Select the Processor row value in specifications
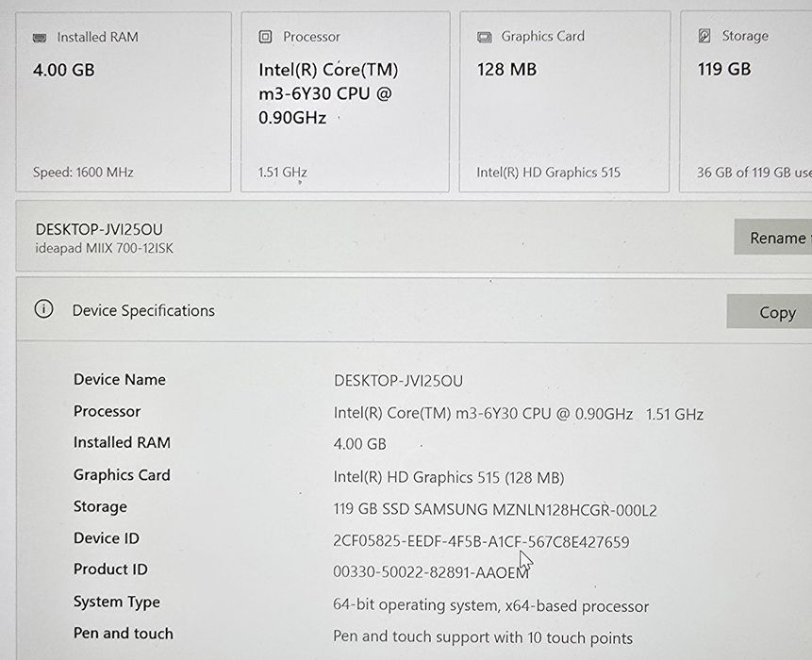The width and height of the screenshot is (812, 660). pyautogui.click(x=519, y=414)
